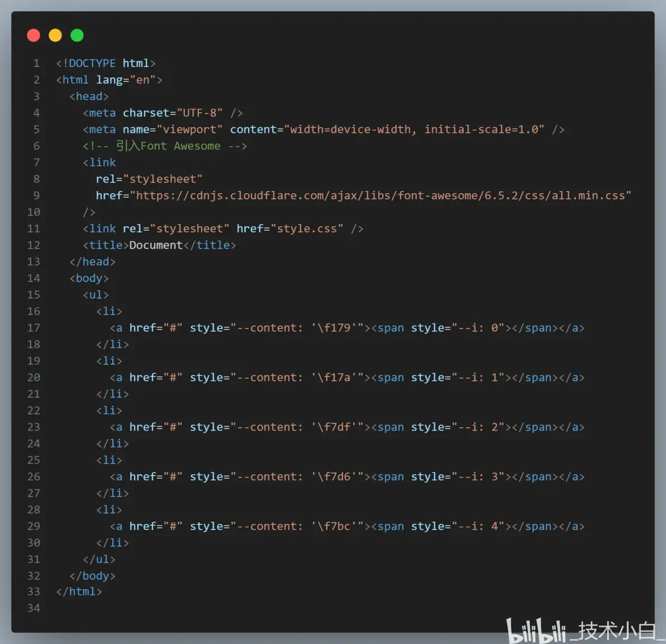Click the Document title text
The height and width of the screenshot is (644, 666).
(x=156, y=245)
